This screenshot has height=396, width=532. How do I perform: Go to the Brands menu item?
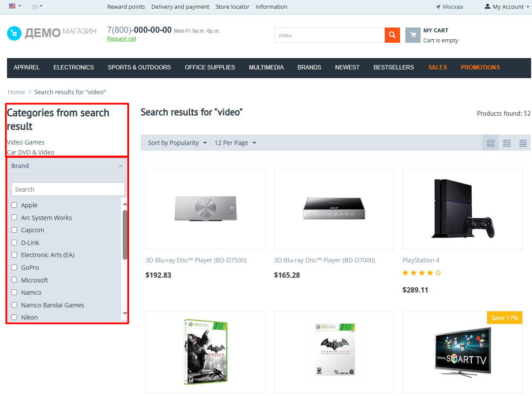click(x=309, y=67)
